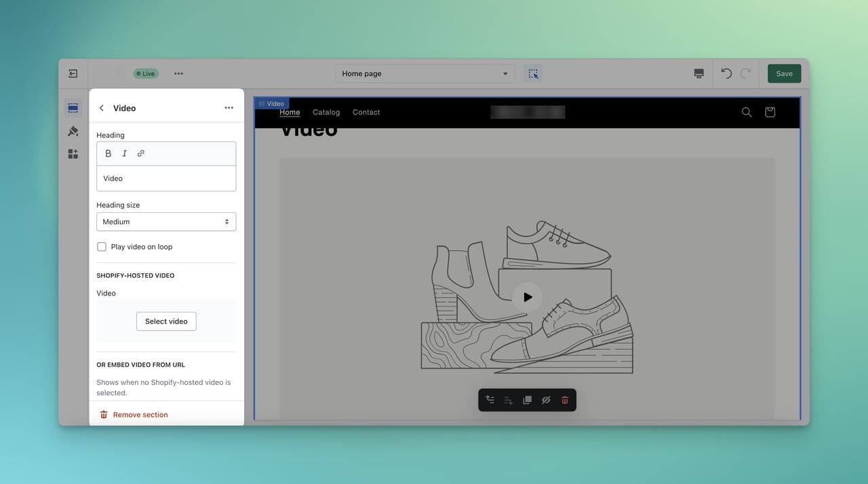Screen dimensions: 868x484
Task: Go back from the Video panel
Action: click(x=102, y=108)
